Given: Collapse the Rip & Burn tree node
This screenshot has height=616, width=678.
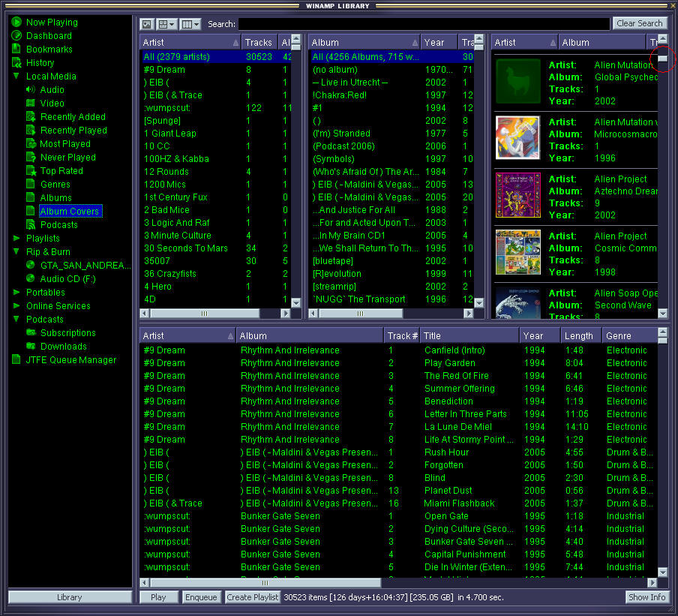Looking at the screenshot, I should click(x=16, y=251).
